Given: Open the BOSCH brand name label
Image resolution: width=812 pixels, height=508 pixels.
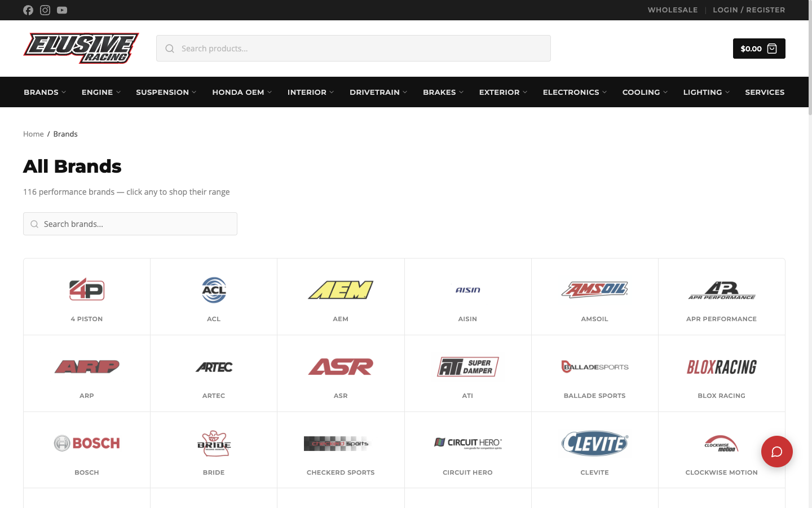Looking at the screenshot, I should [87, 472].
